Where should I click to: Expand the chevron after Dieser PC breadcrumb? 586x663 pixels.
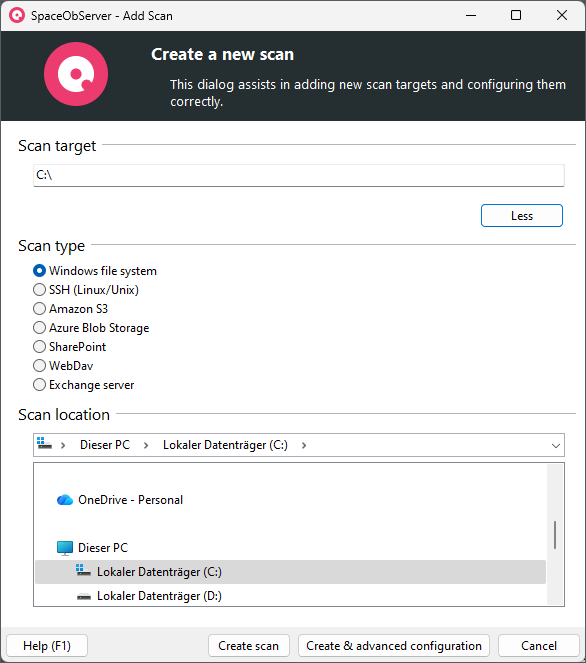pyautogui.click(x=146, y=446)
